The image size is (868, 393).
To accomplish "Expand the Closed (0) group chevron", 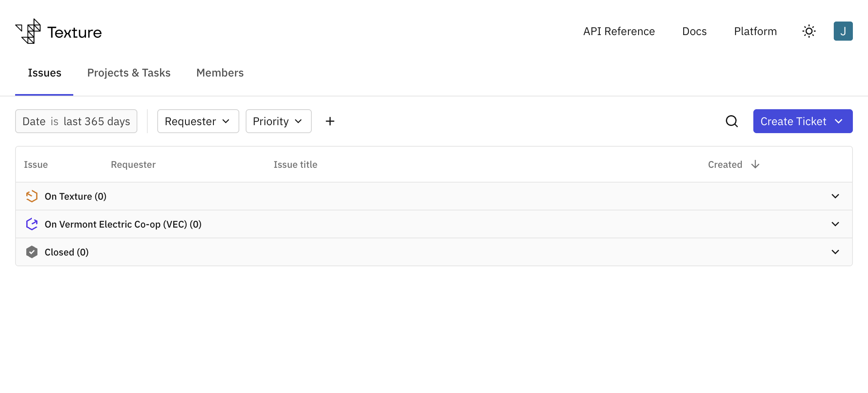I will [835, 252].
